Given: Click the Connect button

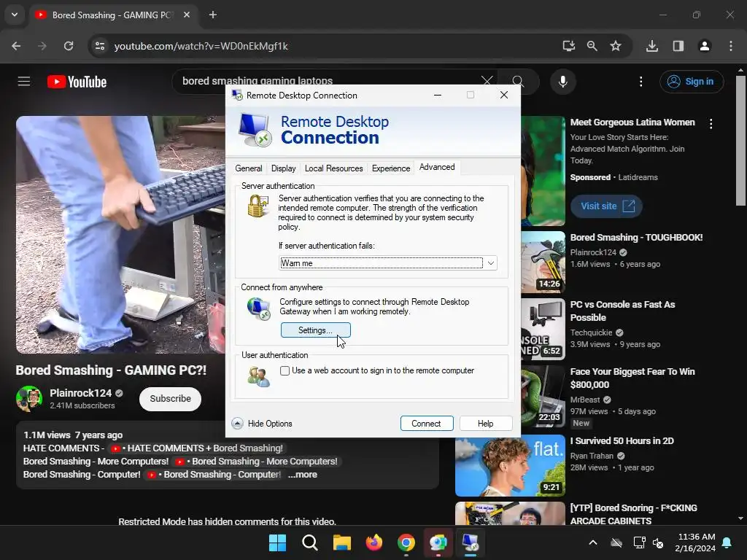Looking at the screenshot, I should tap(426, 424).
